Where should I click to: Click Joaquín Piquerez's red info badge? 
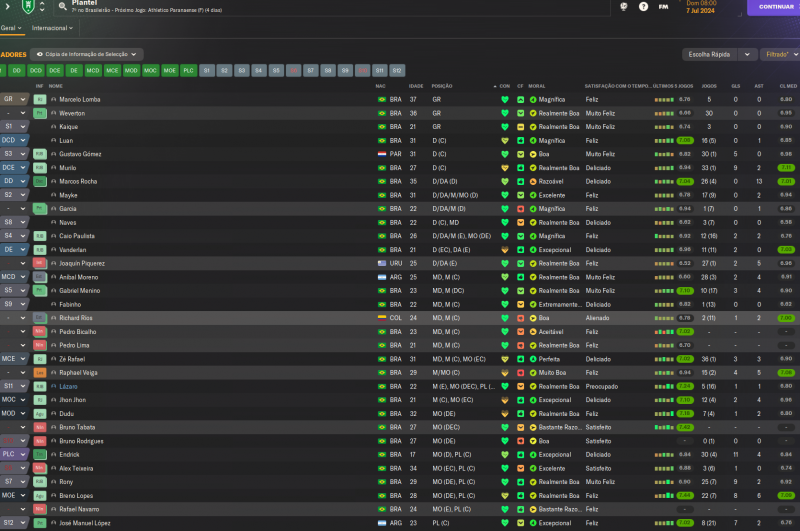(x=40, y=263)
